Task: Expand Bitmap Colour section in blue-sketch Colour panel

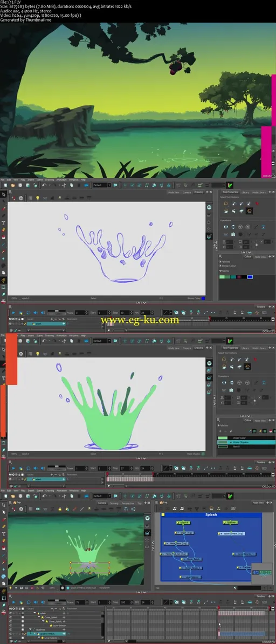Action: (x=220, y=266)
